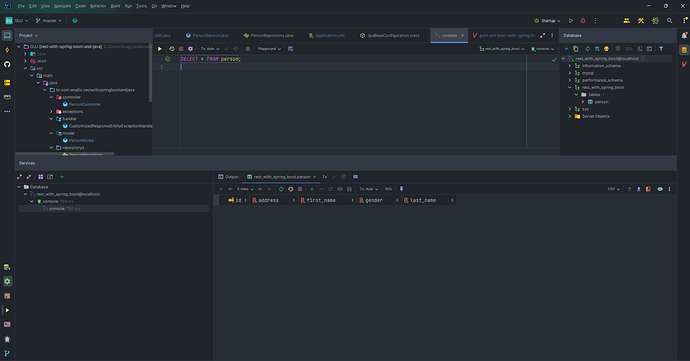
Task: Toggle the eye view option in results toolbar
Action: [x=660, y=189]
